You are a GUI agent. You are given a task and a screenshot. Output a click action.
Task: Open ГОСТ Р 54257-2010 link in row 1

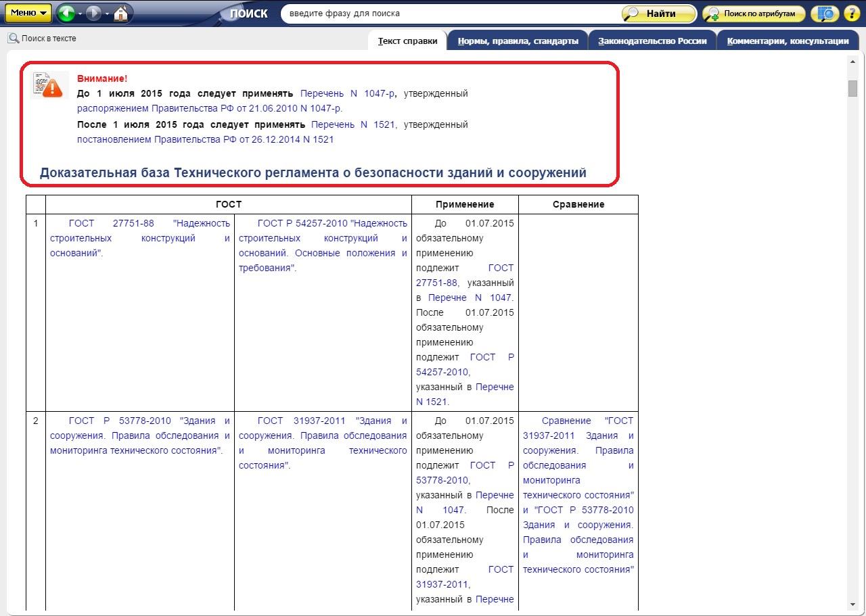pyautogui.click(x=302, y=223)
